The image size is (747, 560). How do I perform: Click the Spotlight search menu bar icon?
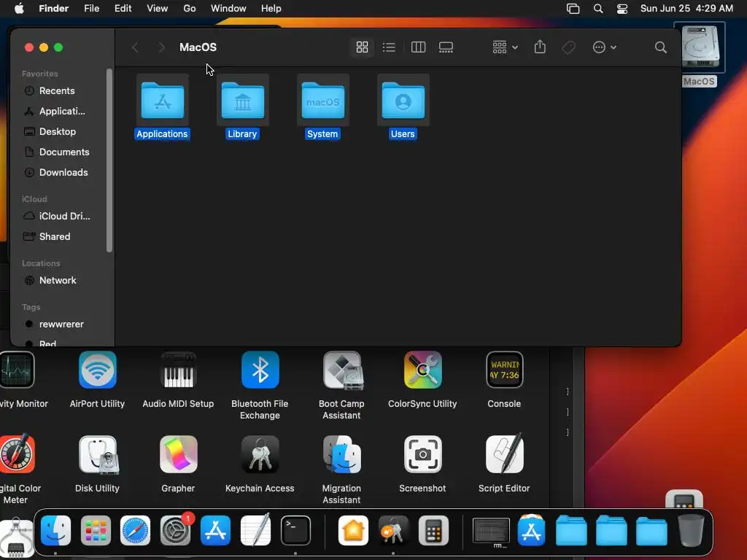(x=598, y=8)
